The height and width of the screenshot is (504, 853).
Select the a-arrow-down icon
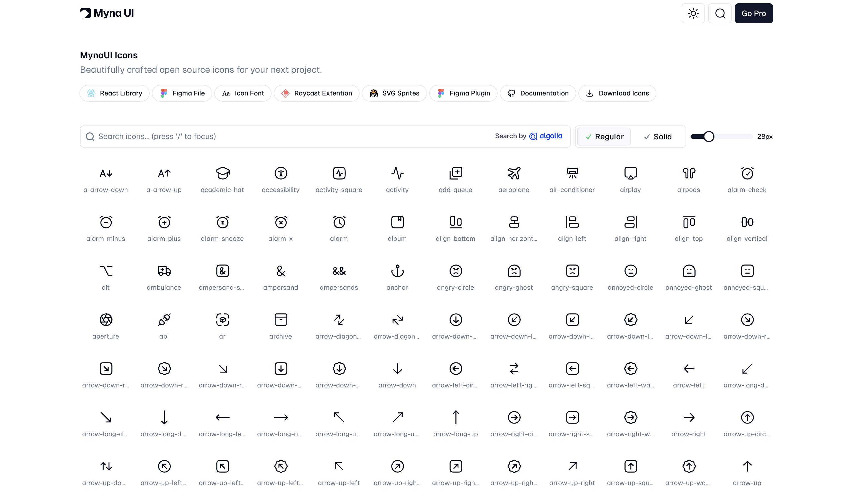tap(106, 173)
